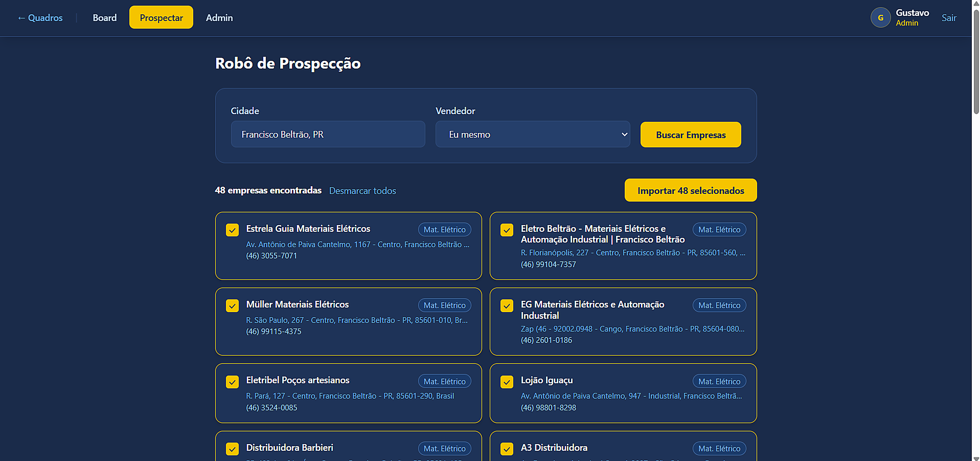Click the scrollbar down arrow
Viewport: 980px width, 461px height.
click(976, 458)
